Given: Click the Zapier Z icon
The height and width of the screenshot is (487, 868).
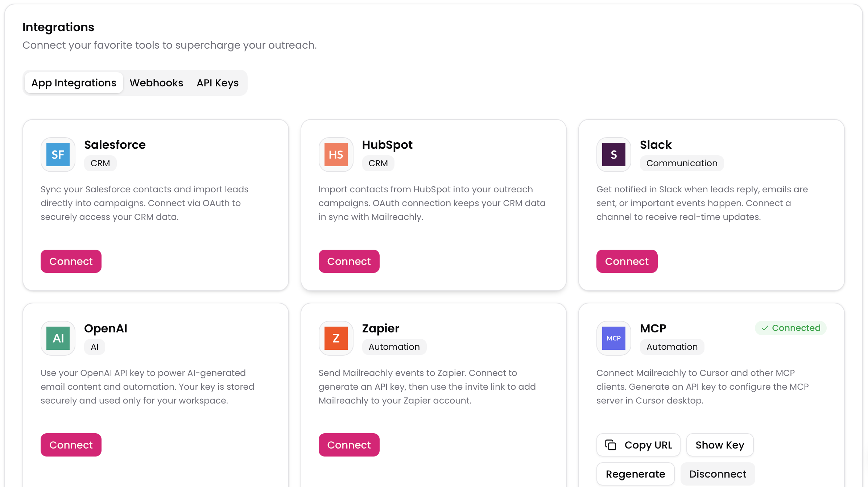Looking at the screenshot, I should [336, 338].
